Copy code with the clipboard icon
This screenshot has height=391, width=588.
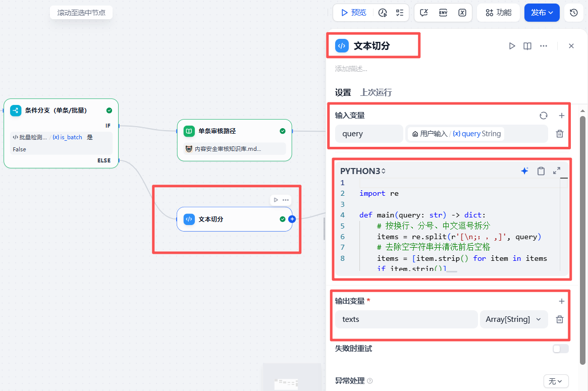[541, 171]
